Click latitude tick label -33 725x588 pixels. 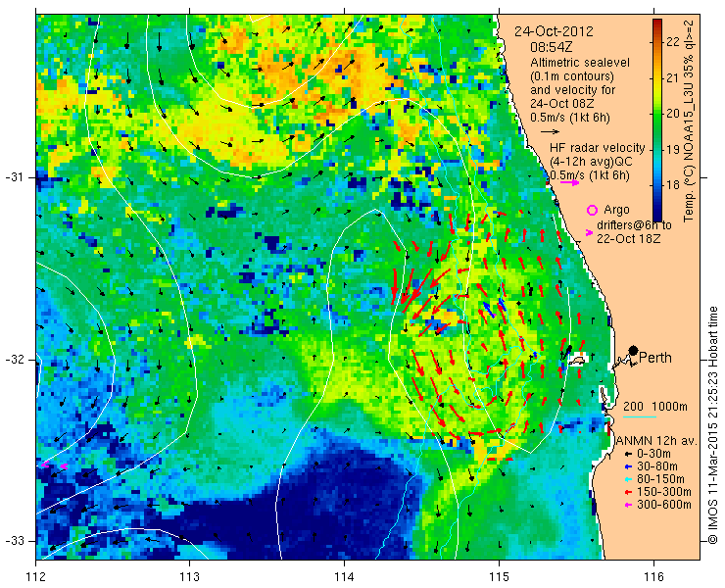pos(14,541)
